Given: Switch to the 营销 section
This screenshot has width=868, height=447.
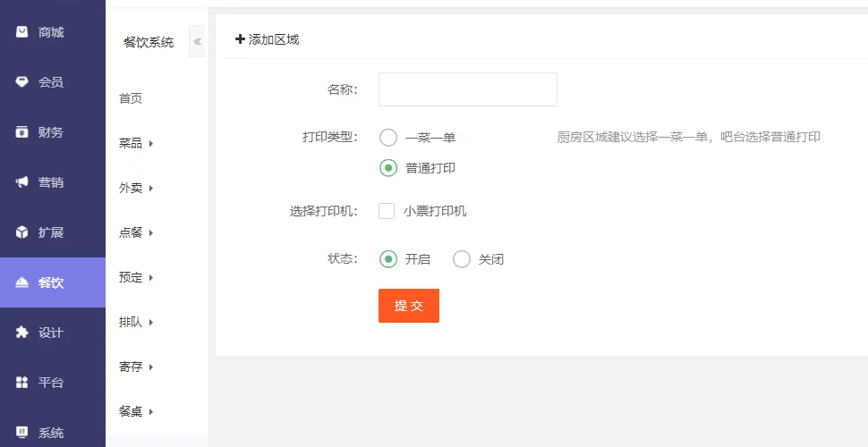Looking at the screenshot, I should tap(53, 182).
